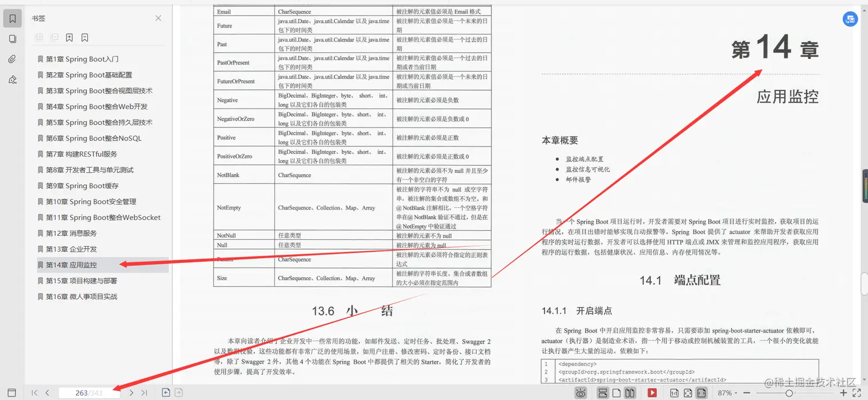Open the annotation pen panel in sidebar
The image size is (868, 400).
click(x=13, y=79)
